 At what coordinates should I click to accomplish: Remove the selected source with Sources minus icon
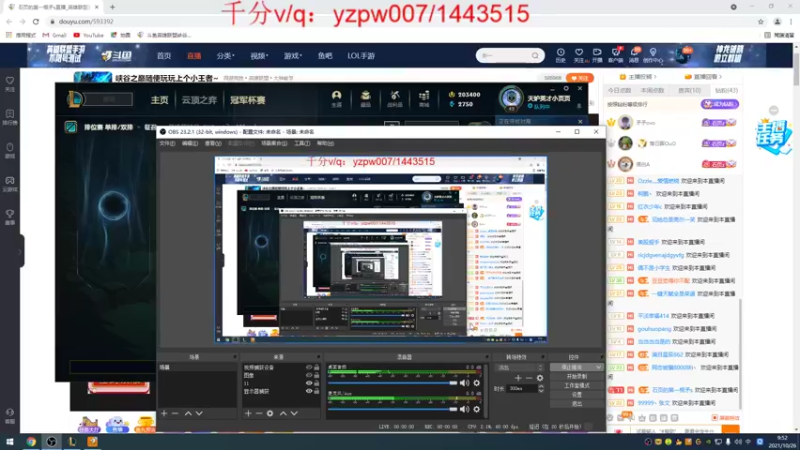pos(259,413)
